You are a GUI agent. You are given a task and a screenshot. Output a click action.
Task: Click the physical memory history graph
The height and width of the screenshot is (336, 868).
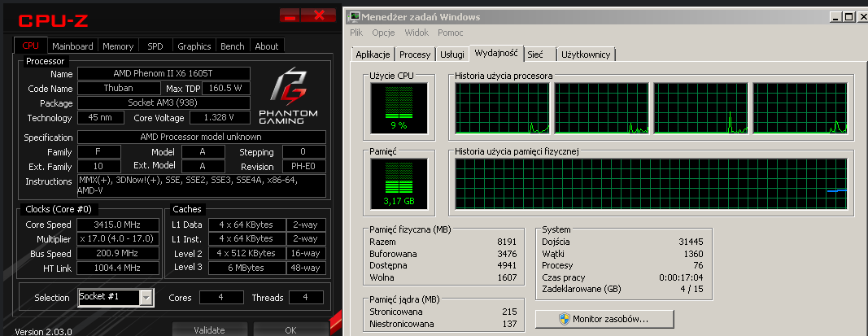click(x=651, y=183)
